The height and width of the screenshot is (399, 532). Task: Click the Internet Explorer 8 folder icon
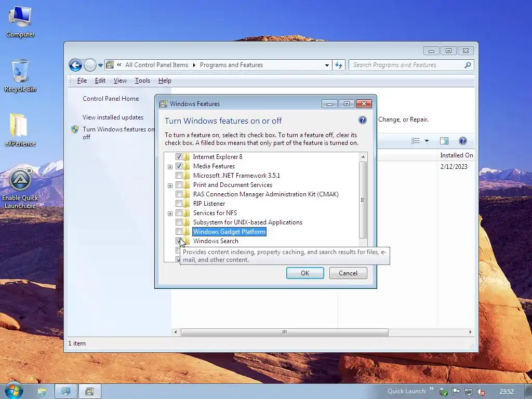[187, 157]
